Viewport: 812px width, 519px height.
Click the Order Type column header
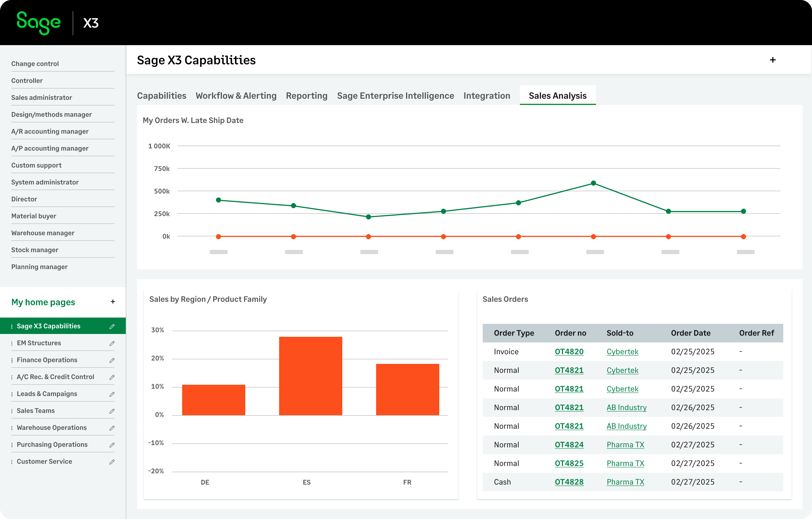point(514,333)
